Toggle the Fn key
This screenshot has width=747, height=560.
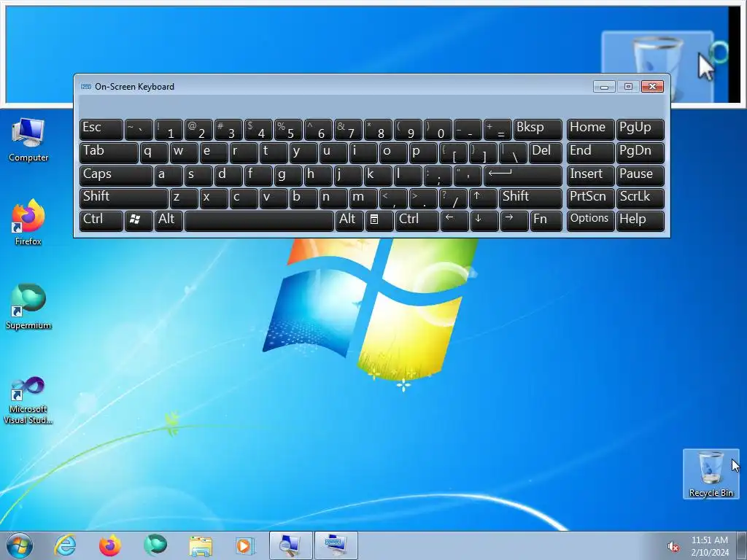click(546, 221)
